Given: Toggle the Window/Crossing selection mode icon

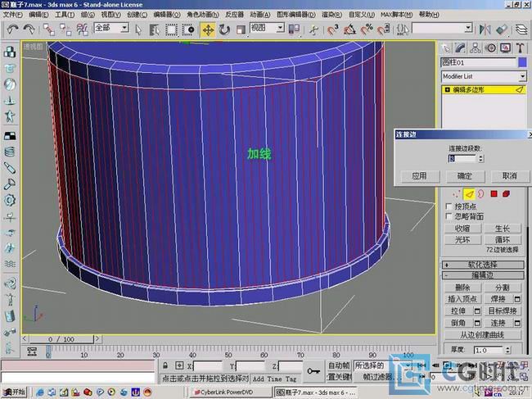Looking at the screenshot, I should coord(188,29).
